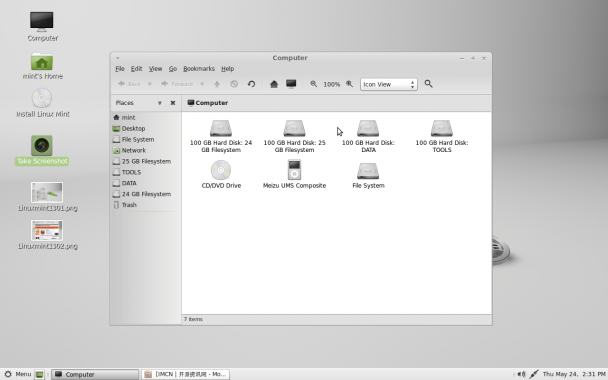Image resolution: width=608 pixels, height=380 pixels.
Task: Click the 100% zoom level label
Action: 332,84
